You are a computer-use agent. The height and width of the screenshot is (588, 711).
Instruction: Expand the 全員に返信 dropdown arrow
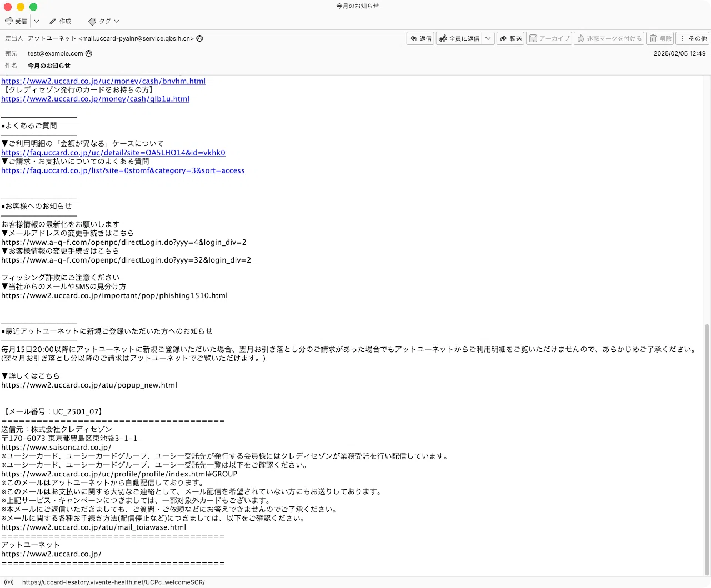tap(488, 38)
